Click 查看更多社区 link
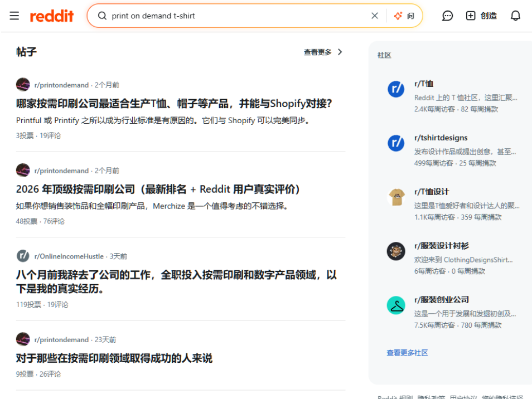The height and width of the screenshot is (399, 532). coord(407,353)
